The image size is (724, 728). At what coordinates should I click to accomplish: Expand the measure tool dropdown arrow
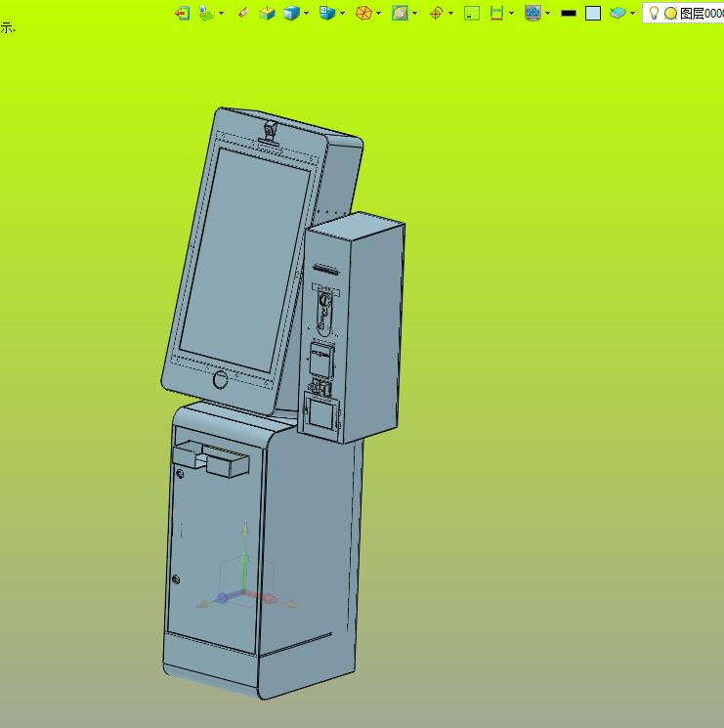tap(511, 14)
